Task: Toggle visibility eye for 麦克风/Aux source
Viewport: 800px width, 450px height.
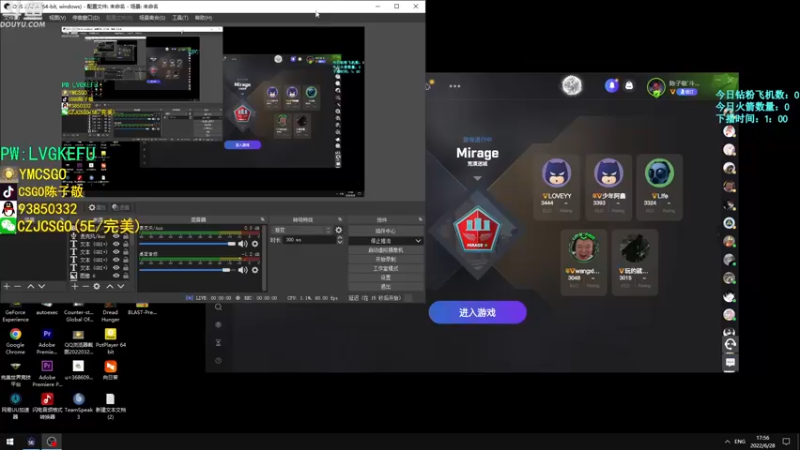Action: (x=116, y=236)
